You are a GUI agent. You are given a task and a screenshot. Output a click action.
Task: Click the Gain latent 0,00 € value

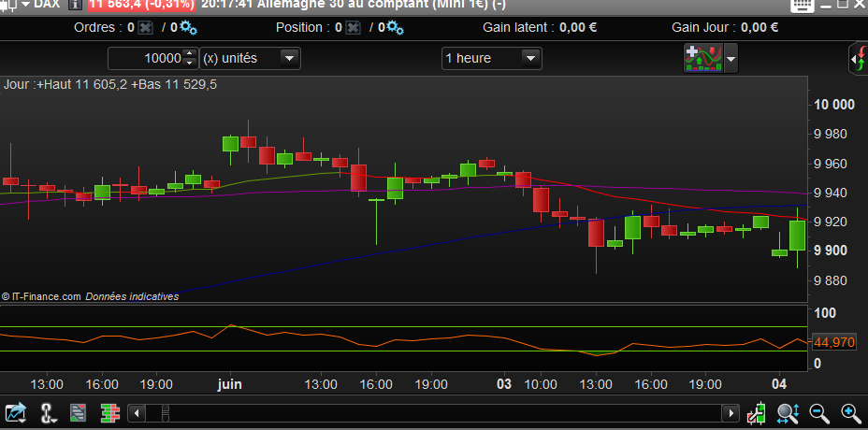tap(578, 28)
